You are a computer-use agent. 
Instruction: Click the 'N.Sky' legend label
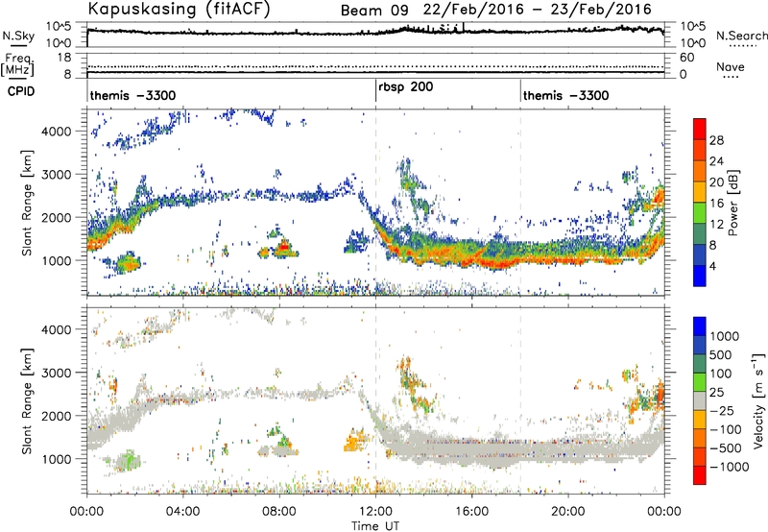pyautogui.click(x=18, y=36)
